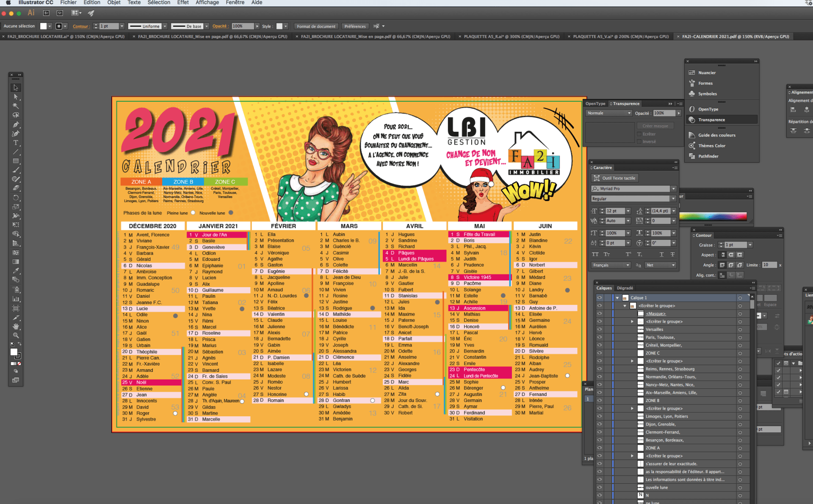The image size is (813, 504).
Task: Select the Eyedropper tool
Action: coord(16,271)
